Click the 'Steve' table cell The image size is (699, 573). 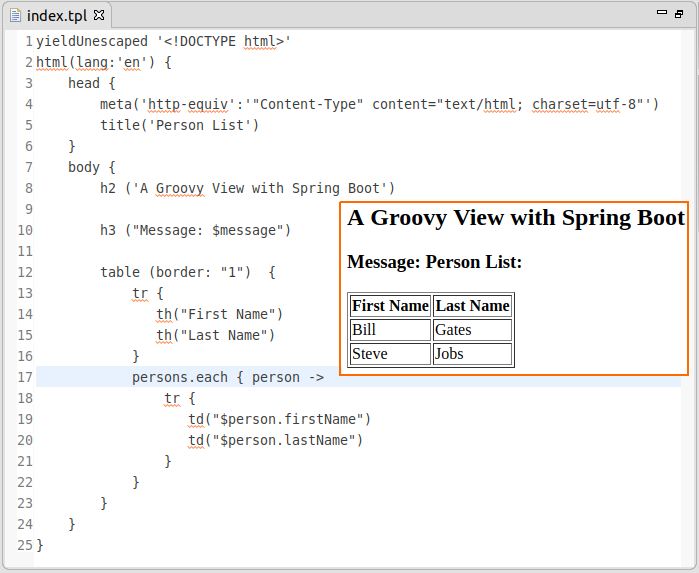click(390, 354)
